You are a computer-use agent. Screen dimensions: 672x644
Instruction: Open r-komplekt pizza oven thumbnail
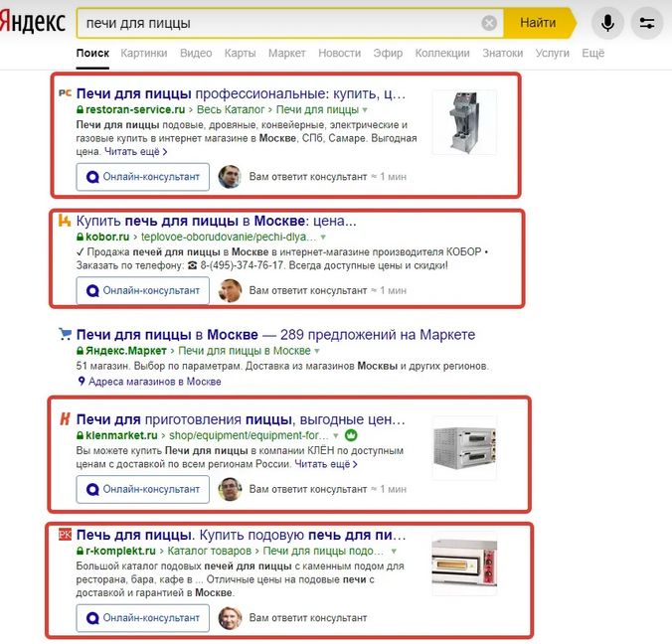click(464, 563)
